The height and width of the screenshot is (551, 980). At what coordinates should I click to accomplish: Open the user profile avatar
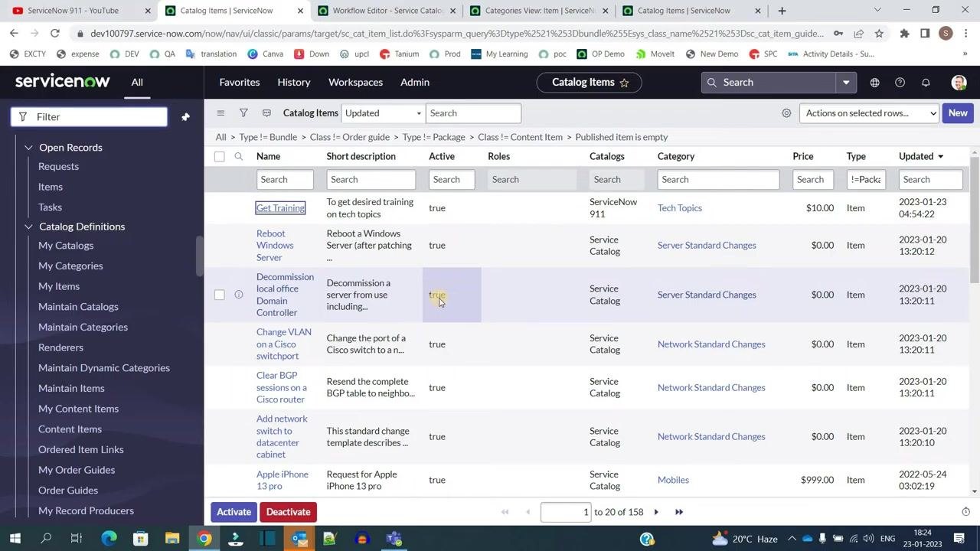(959, 83)
